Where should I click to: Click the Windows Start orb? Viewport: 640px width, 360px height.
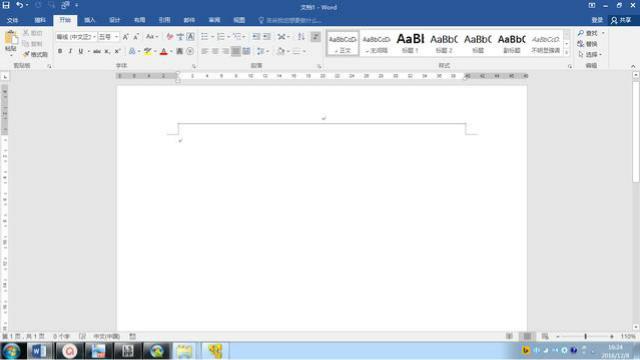[11, 351]
